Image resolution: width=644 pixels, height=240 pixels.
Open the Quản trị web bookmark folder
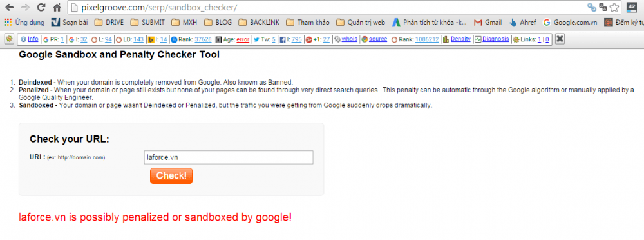(360, 22)
